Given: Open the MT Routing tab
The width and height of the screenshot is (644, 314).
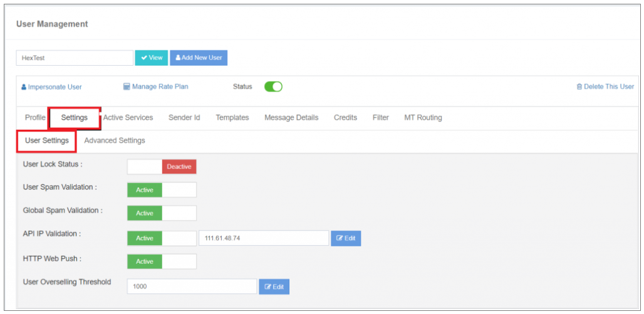Looking at the screenshot, I should point(423,117).
